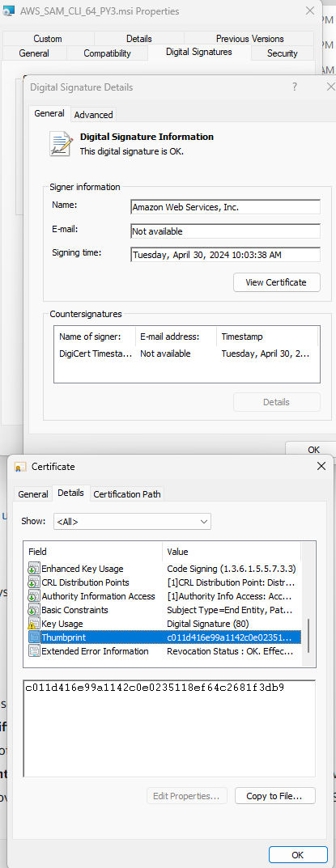
Task: Click the Enhanced Key Usage field icon
Action: [x=34, y=569]
